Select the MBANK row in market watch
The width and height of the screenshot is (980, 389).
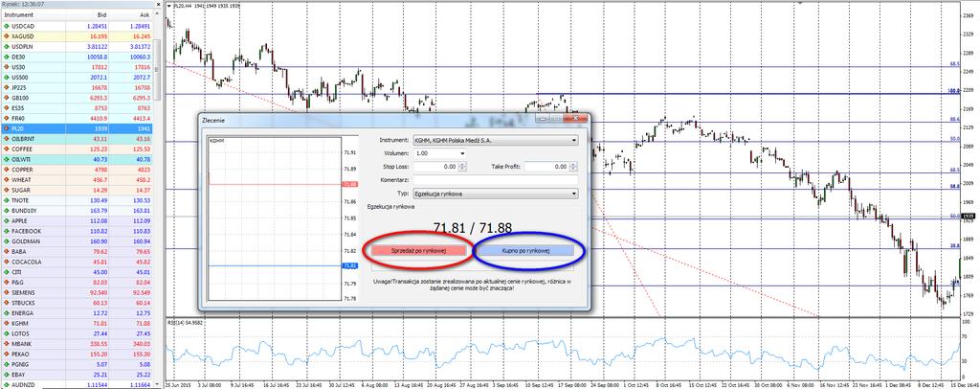click(x=77, y=343)
